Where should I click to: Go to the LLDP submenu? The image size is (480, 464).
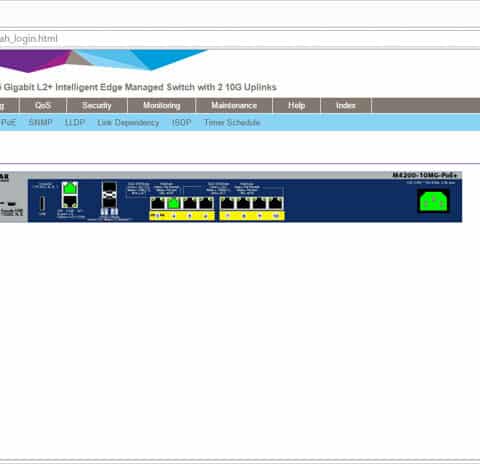[x=75, y=123]
